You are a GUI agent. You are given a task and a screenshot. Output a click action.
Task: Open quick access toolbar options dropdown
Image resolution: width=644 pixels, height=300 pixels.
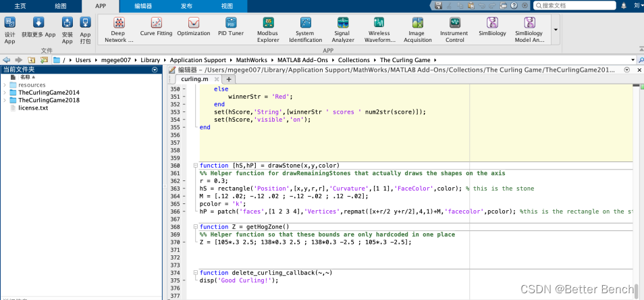pos(525,6)
